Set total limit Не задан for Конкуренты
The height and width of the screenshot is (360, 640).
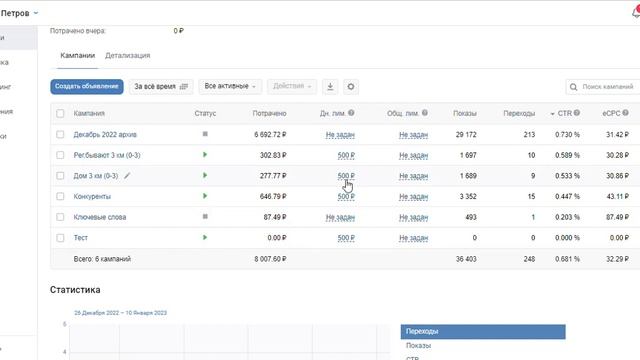pos(413,197)
